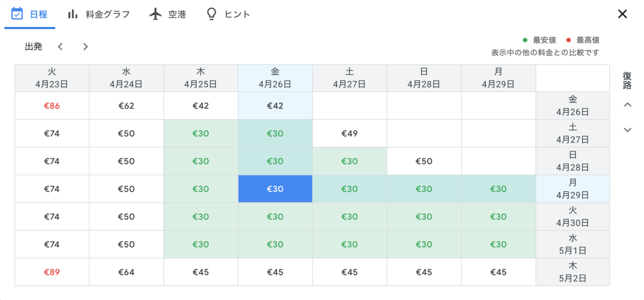
Task: Choose the €62 fare for 4月24日 departure
Action: tap(126, 106)
